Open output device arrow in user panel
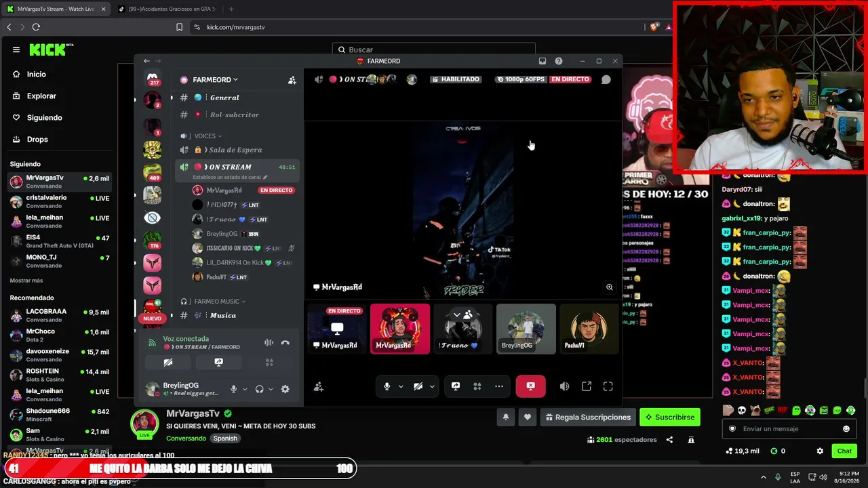Viewport: 868px width, 488px height. tap(271, 389)
